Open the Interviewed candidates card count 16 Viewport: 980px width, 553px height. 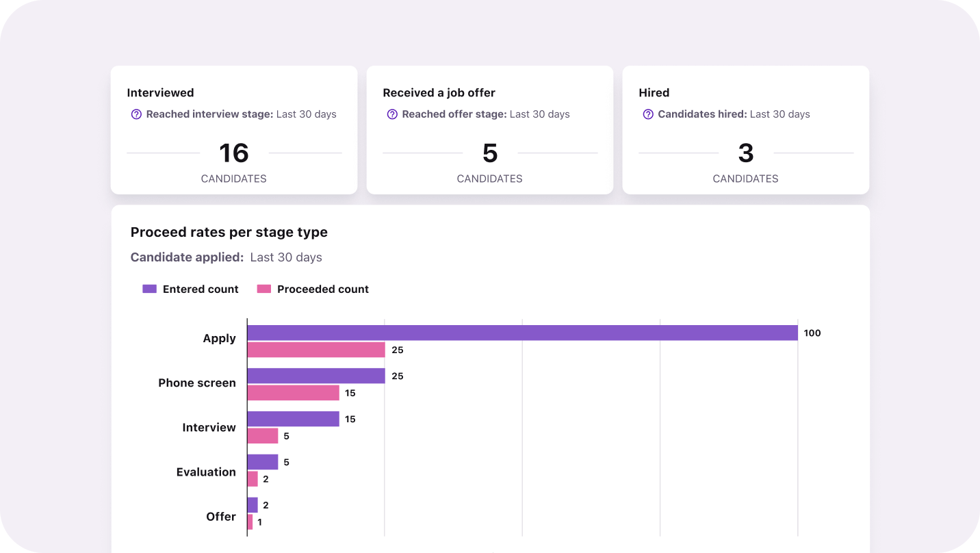(233, 153)
